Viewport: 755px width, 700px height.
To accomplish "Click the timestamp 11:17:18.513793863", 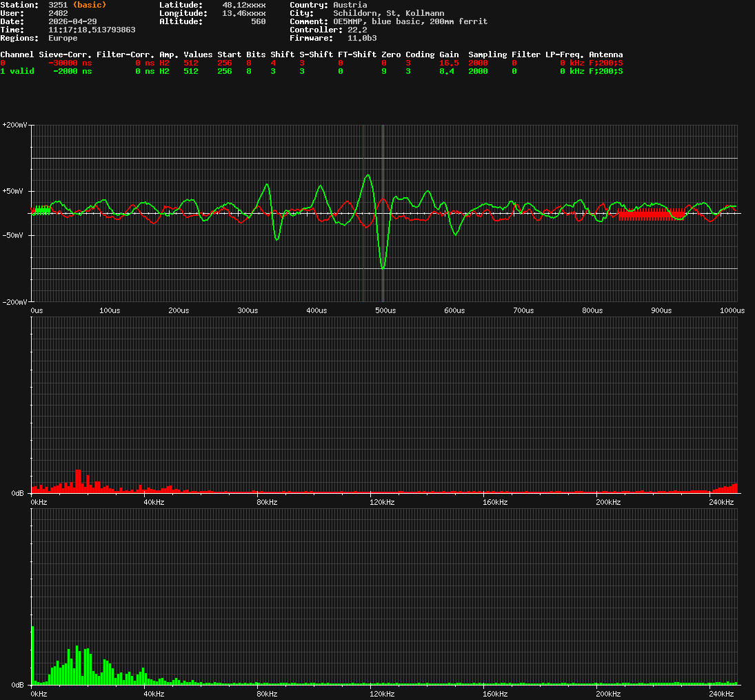I will [x=92, y=30].
